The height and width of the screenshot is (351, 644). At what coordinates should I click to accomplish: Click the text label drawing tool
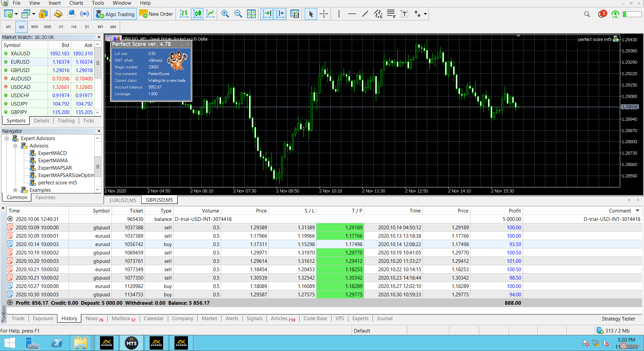(x=404, y=14)
